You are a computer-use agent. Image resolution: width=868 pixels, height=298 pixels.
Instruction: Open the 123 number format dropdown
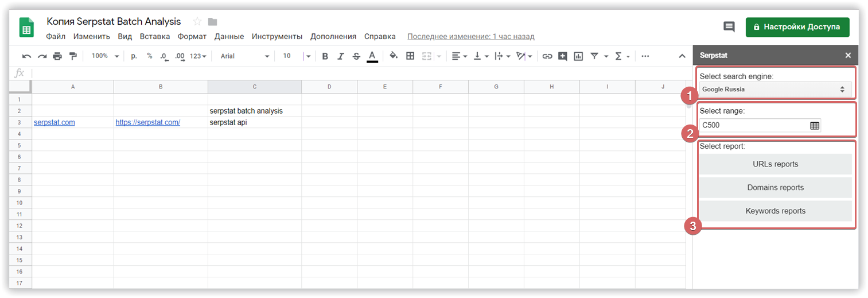tap(198, 56)
